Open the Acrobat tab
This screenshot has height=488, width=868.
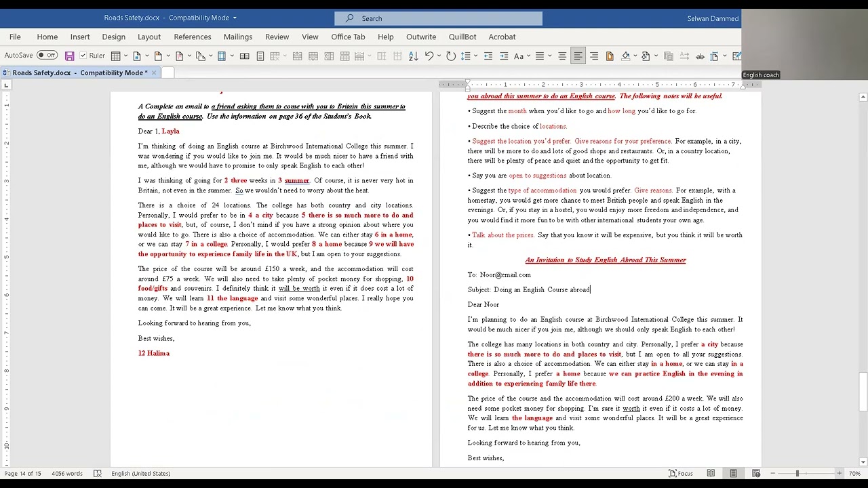click(x=502, y=37)
